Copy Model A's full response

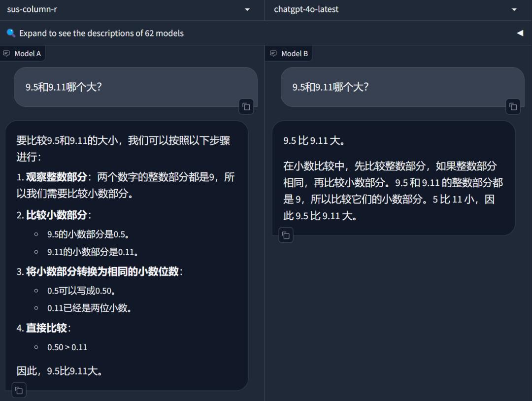pos(19,390)
